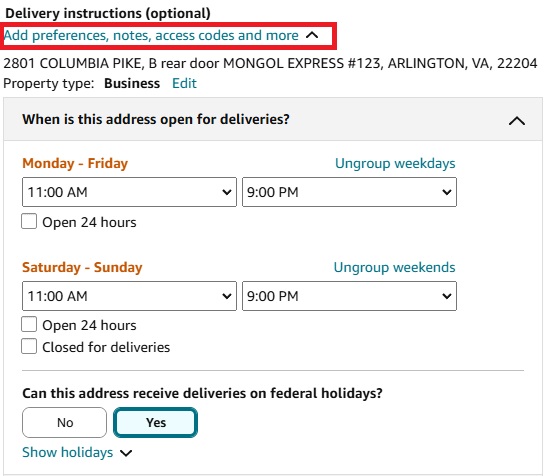
Task: Expand the Show holidays list
Action: pyautogui.click(x=68, y=452)
